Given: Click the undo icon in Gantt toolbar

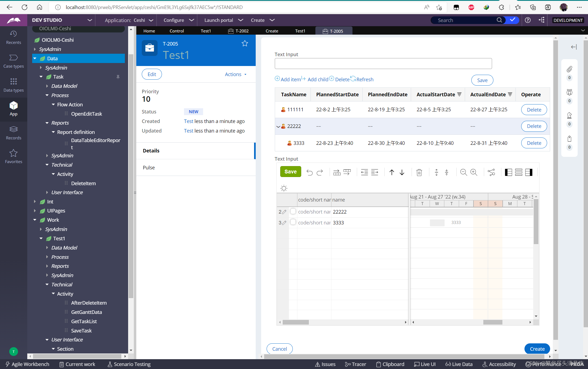Looking at the screenshot, I should [309, 172].
